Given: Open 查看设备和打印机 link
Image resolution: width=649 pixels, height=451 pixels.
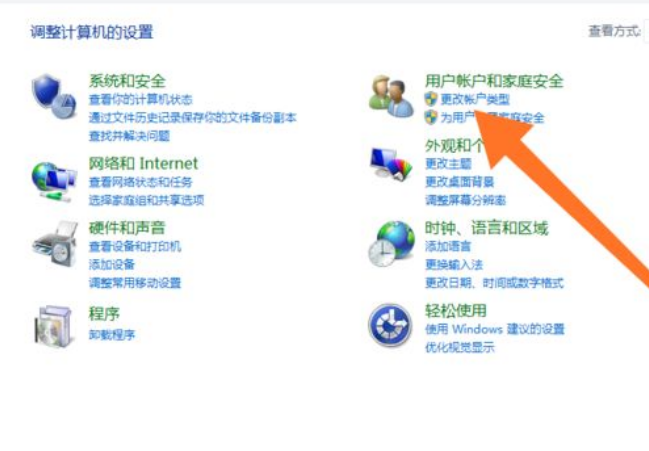Looking at the screenshot, I should pos(135,246).
